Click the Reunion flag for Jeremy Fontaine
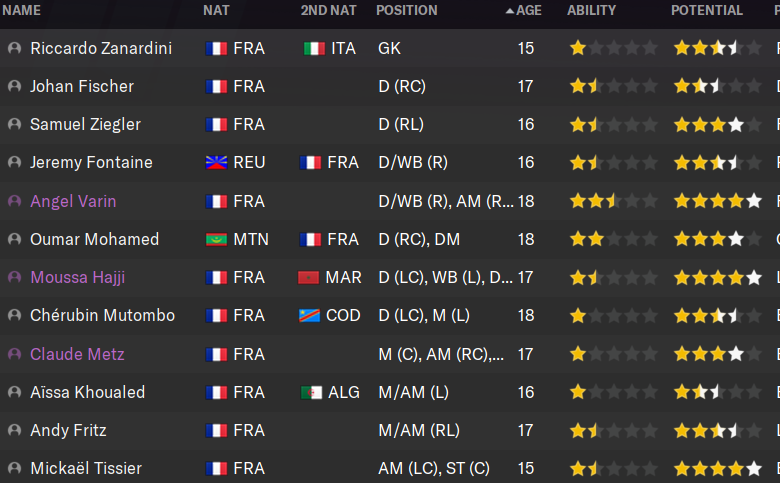The image size is (780, 483). pos(216,163)
